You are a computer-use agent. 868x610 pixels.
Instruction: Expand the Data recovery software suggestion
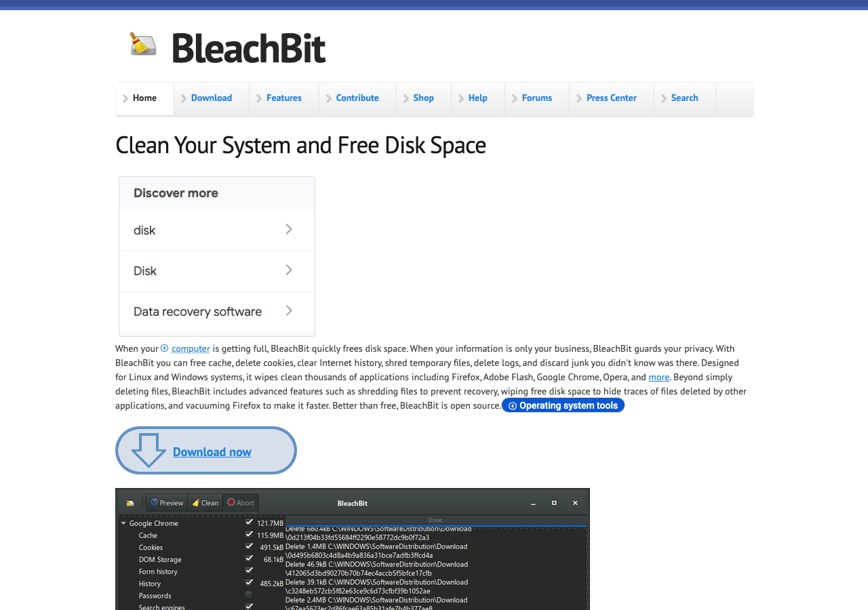click(290, 310)
